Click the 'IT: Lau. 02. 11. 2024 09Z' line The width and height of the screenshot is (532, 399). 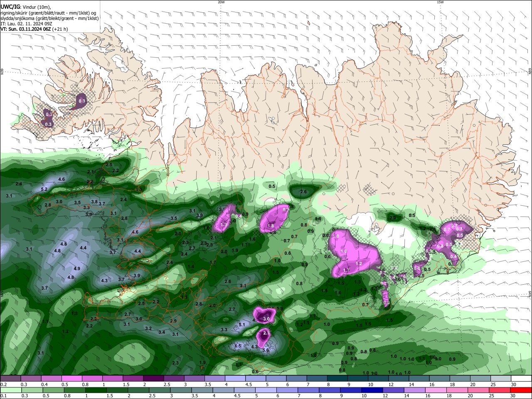[x=26, y=24]
